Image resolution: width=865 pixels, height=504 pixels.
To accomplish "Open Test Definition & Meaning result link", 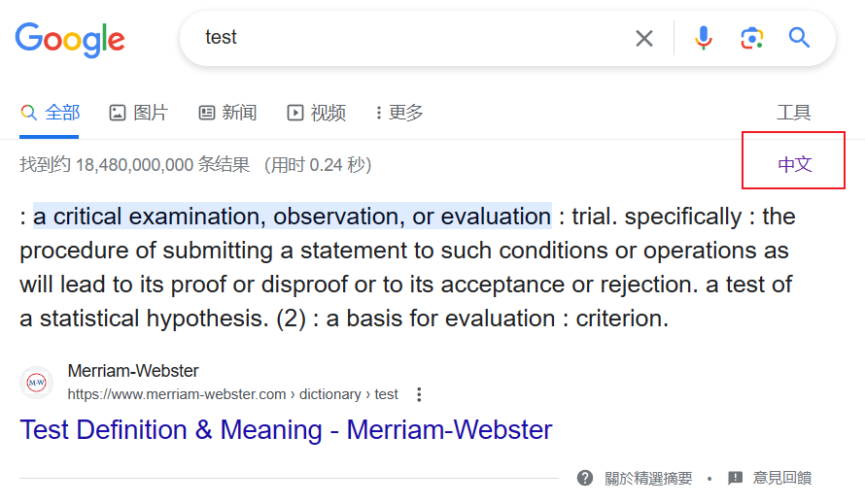I will [286, 429].
